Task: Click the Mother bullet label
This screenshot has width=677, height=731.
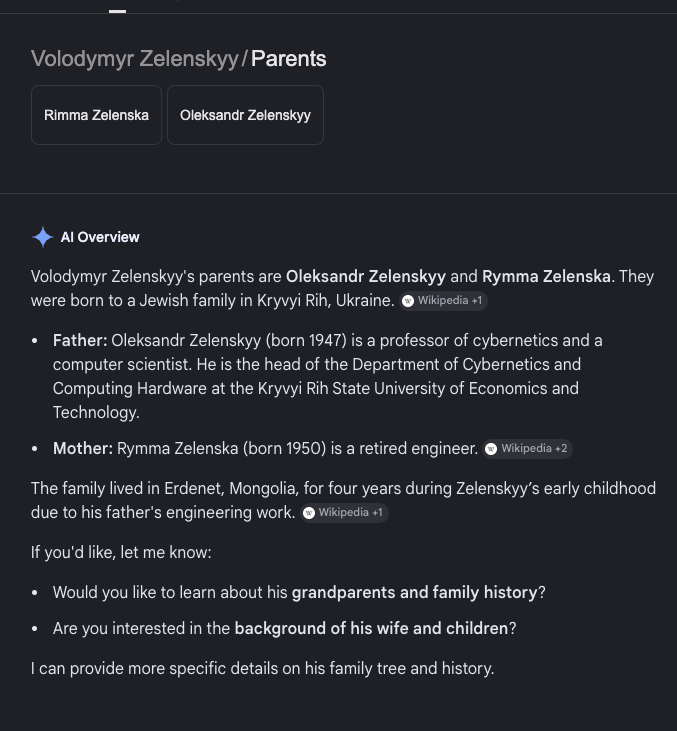Action: pyautogui.click(x=83, y=448)
